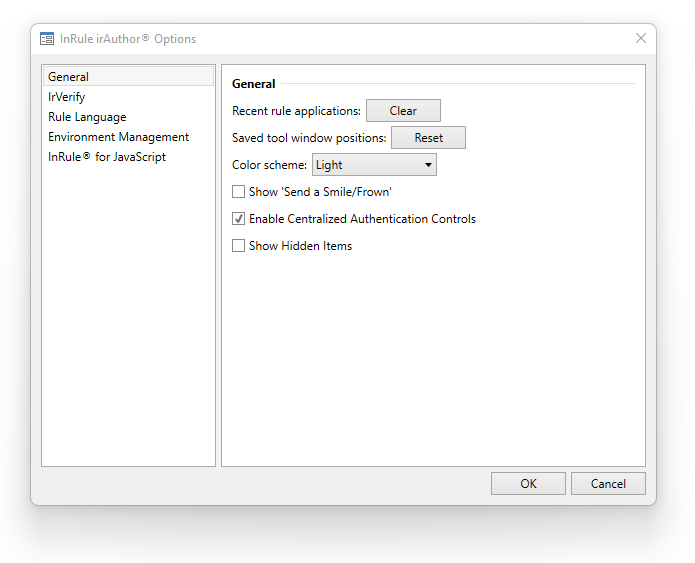Clear the recent rule applications

(403, 111)
